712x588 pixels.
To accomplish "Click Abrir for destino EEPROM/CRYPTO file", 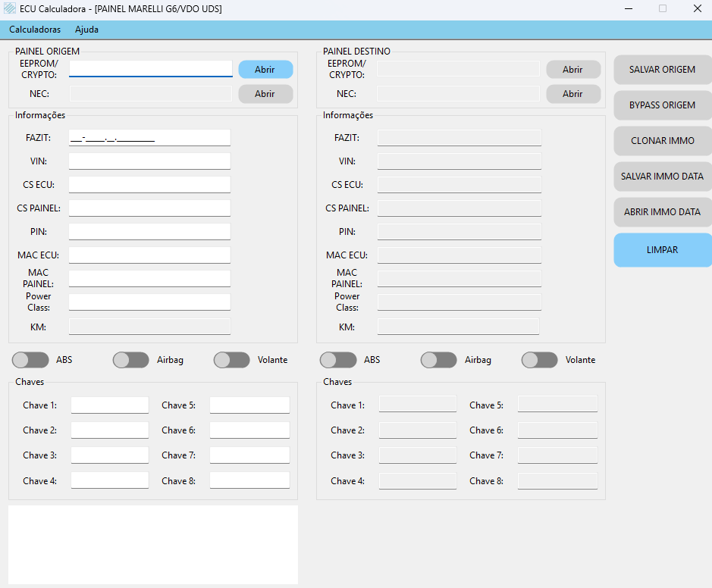I will (x=573, y=70).
